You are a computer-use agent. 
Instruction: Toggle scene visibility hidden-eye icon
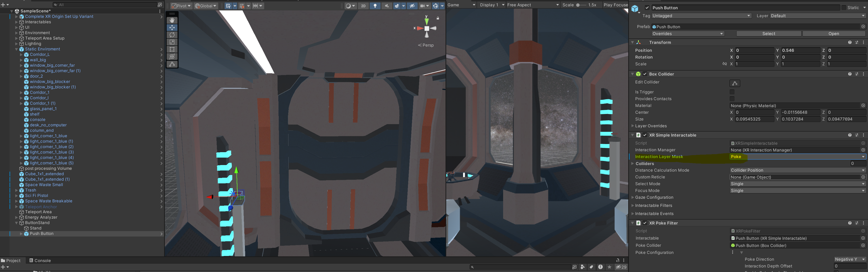(x=412, y=6)
